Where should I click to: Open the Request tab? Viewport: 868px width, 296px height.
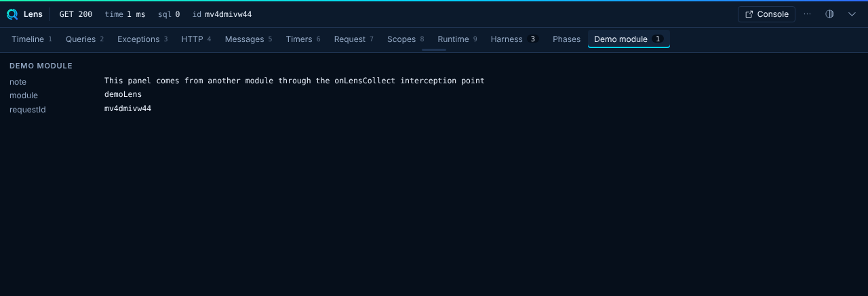coord(354,39)
